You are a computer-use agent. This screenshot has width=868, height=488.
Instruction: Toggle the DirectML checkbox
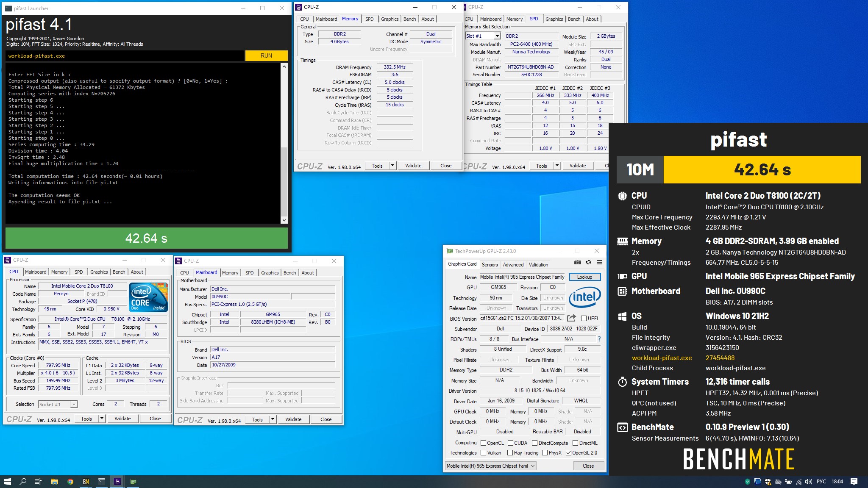576,443
